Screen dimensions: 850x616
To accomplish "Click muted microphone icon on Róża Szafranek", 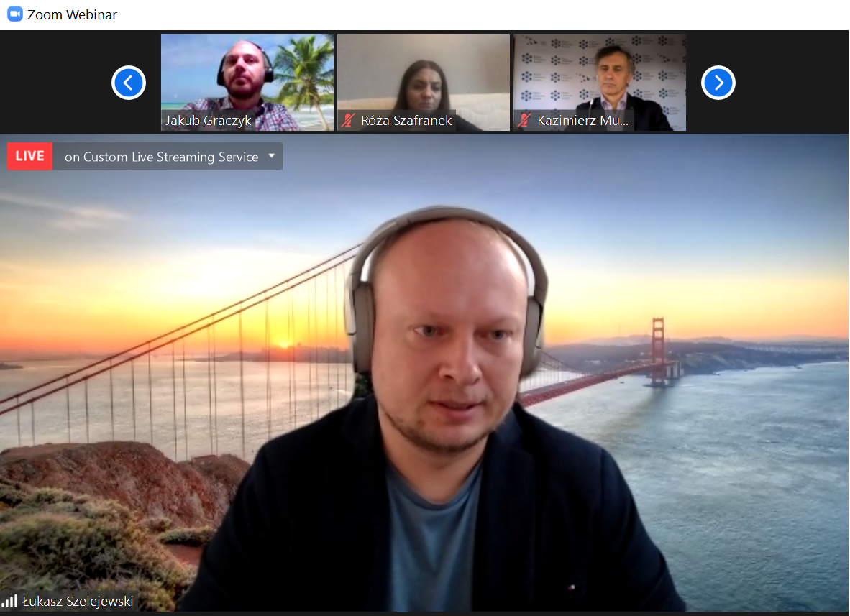I will click(349, 120).
